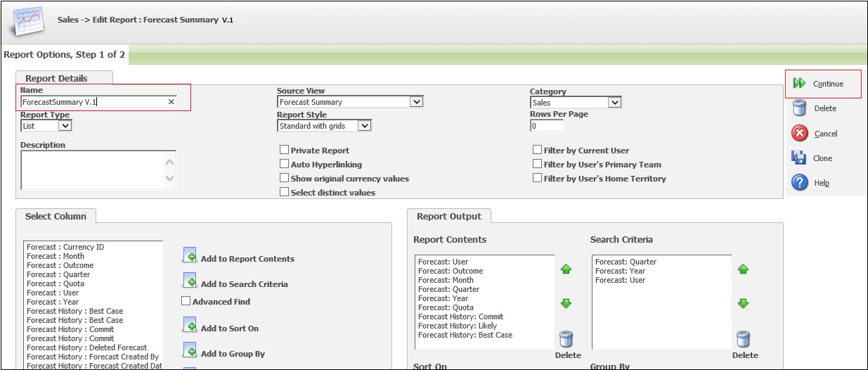This screenshot has height=370, width=868.
Task: Open the Report Type dropdown set to List
Action: [x=46, y=126]
